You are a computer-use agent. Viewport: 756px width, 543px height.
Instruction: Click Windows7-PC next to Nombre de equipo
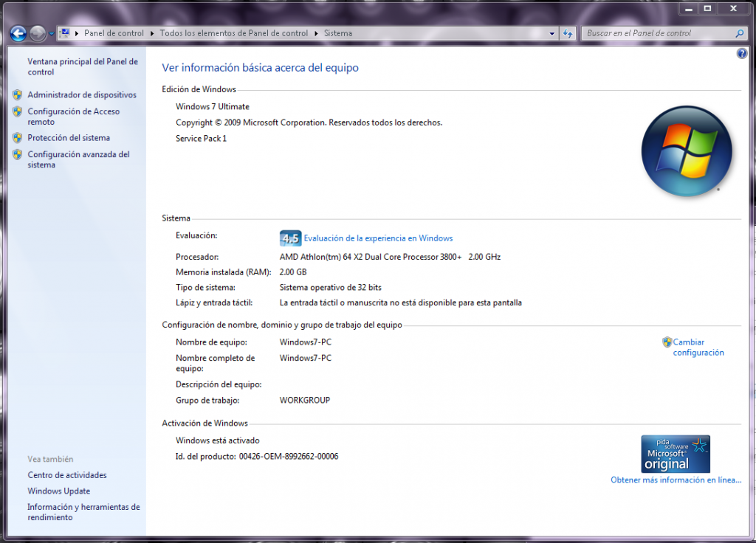(x=306, y=342)
